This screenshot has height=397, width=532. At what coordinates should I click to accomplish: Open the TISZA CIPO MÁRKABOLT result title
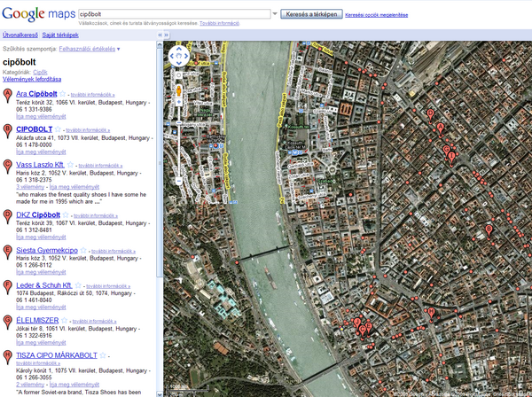[x=57, y=355]
